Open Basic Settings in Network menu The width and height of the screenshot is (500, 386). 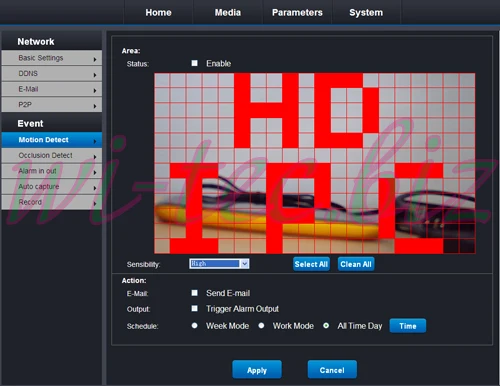point(52,58)
